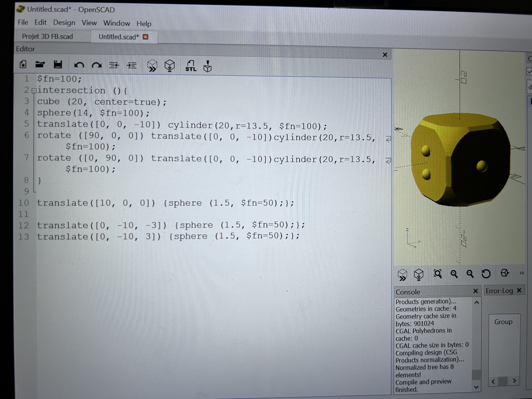Unindent the selected code

pos(114,65)
